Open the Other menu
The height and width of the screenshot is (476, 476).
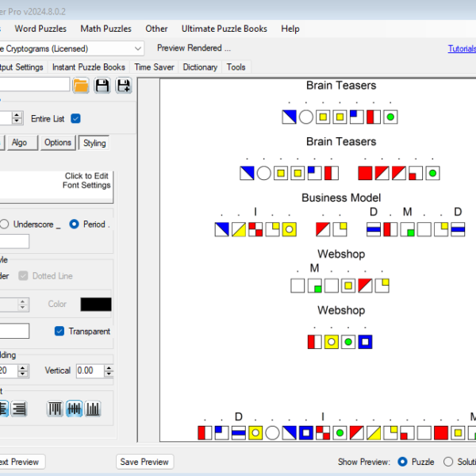[156, 29]
